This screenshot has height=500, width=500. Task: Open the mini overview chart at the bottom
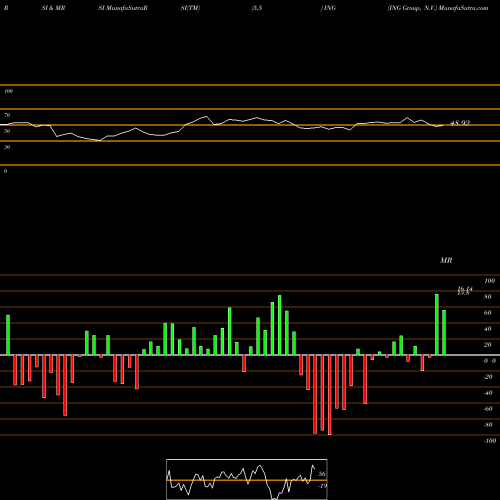click(x=247, y=479)
